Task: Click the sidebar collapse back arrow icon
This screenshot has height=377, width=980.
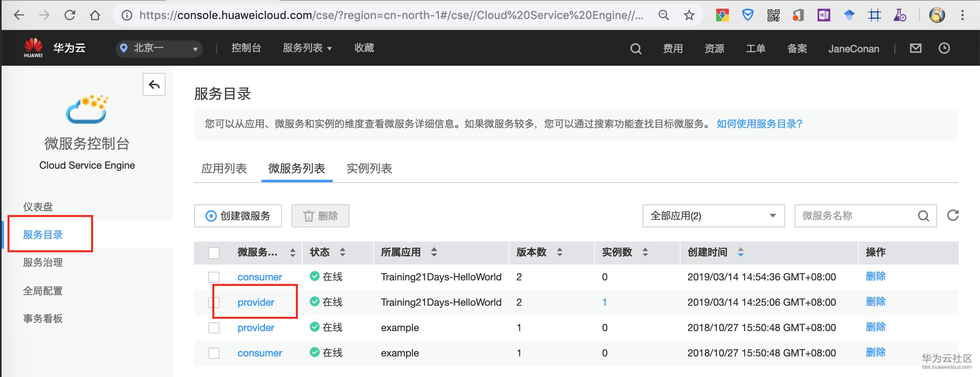Action: (154, 84)
